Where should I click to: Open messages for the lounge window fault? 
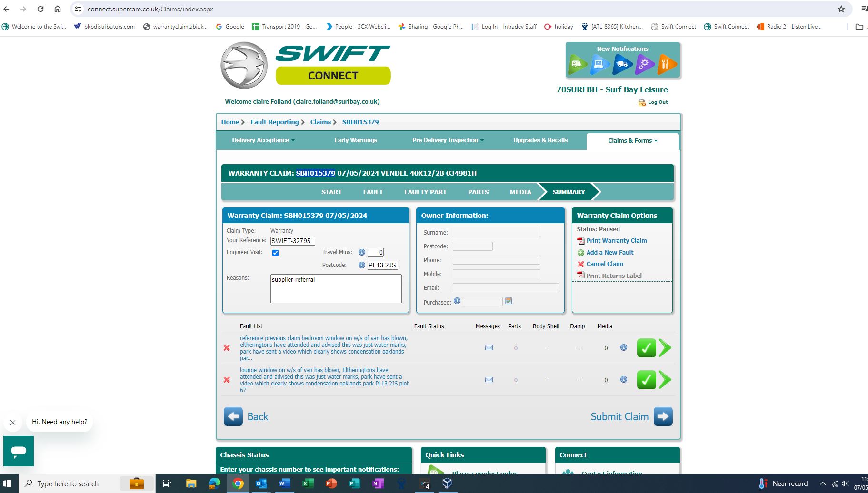(x=489, y=380)
